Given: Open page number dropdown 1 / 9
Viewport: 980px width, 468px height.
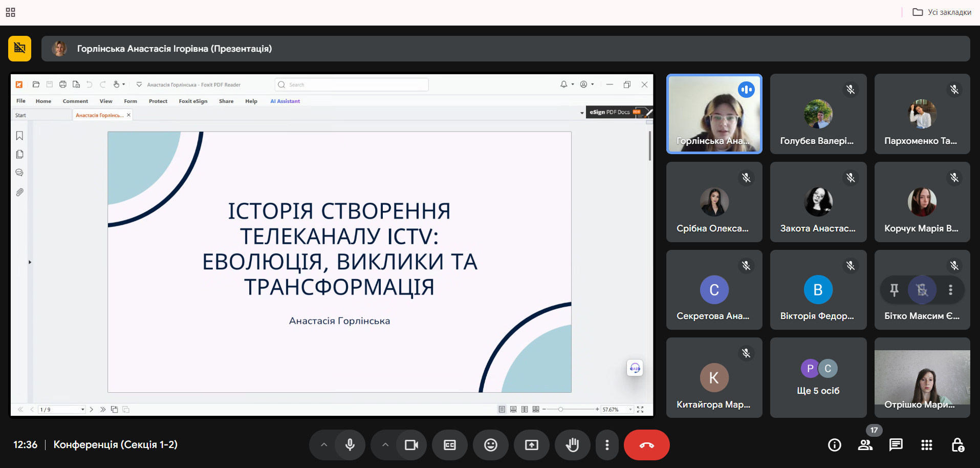Looking at the screenshot, I should point(82,410).
